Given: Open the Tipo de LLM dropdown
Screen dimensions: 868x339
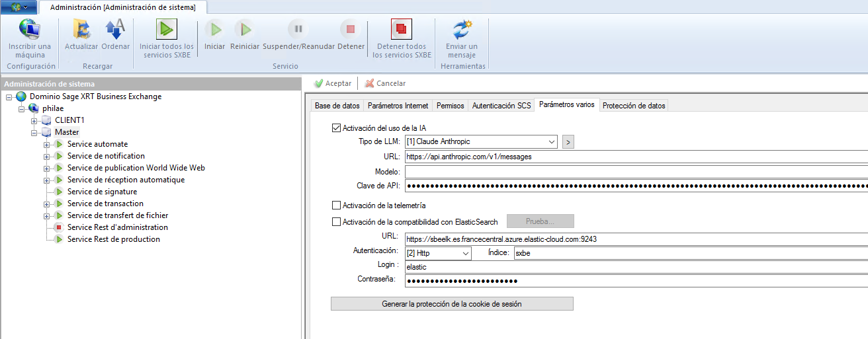Looking at the screenshot, I should (x=552, y=141).
